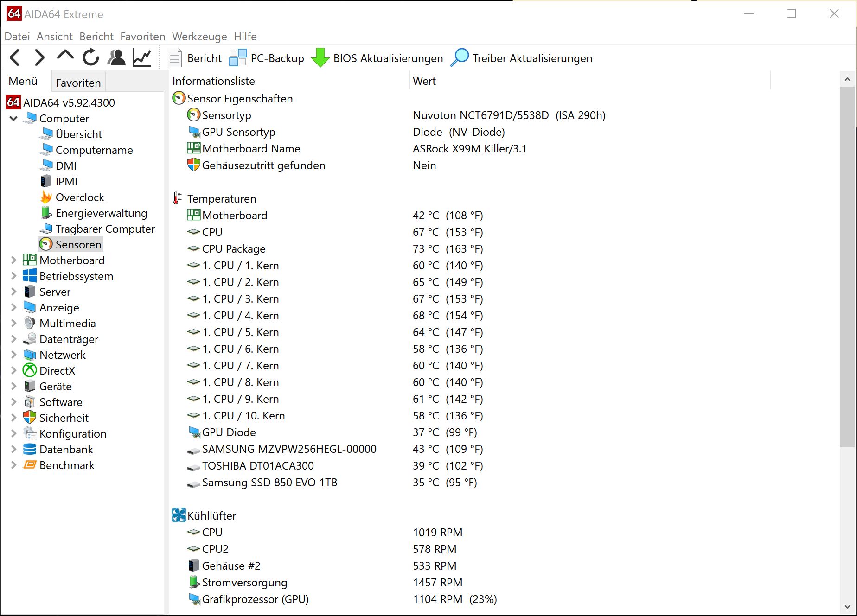857x616 pixels.
Task: Click the Netzwerk icon in tree
Action: coord(30,355)
